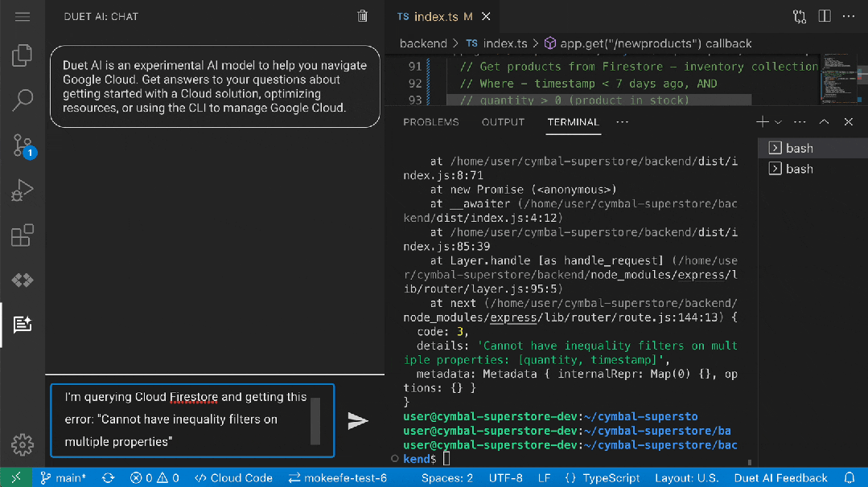This screenshot has width=868, height=487.
Task: Click the backend breadcrumb segment
Action: [423, 43]
